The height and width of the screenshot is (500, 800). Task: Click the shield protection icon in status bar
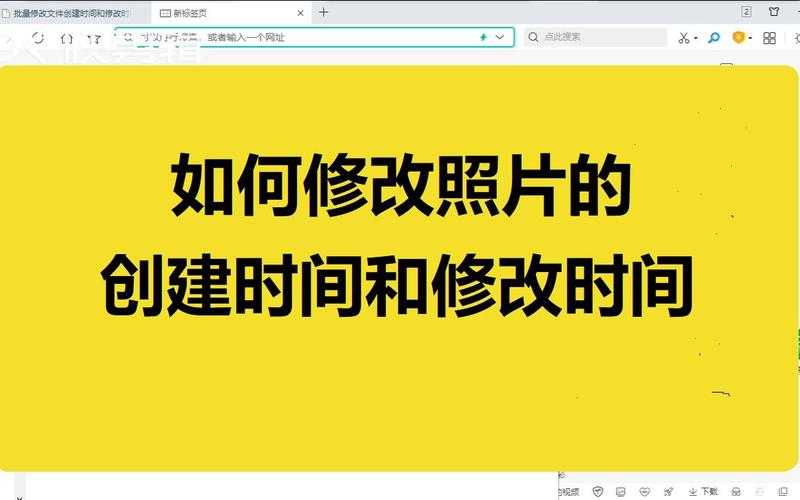tap(598, 492)
